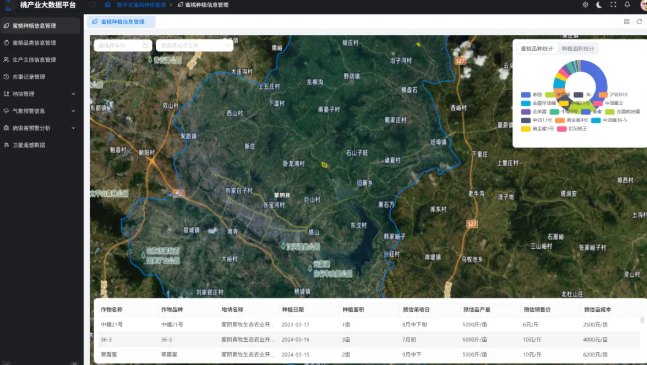
Task: Click the satellite icon for 卫星遥感数据
Action: (x=6, y=145)
